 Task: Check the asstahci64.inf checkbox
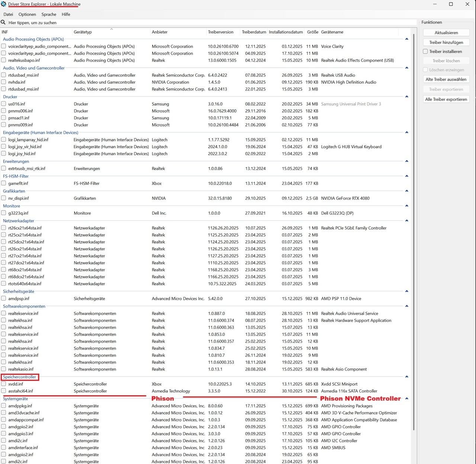3,391
